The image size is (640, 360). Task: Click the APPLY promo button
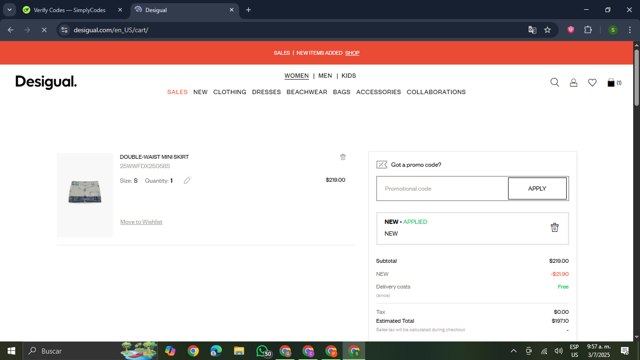click(537, 189)
